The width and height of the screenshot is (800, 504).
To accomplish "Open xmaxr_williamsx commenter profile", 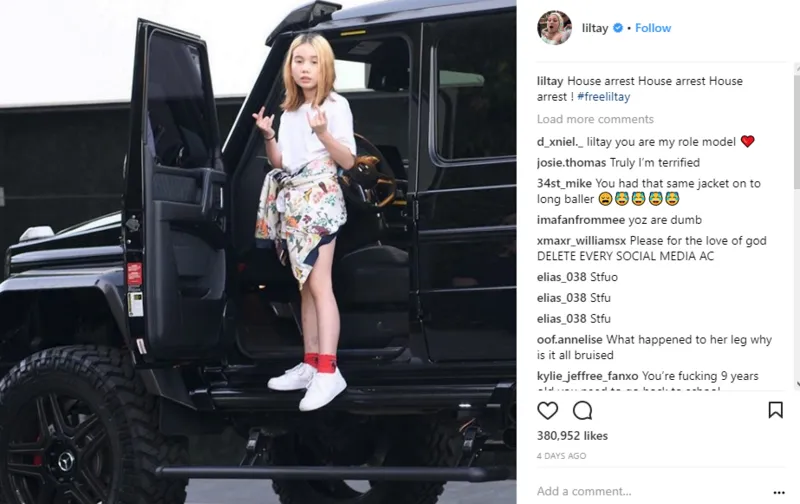I will click(x=582, y=241).
